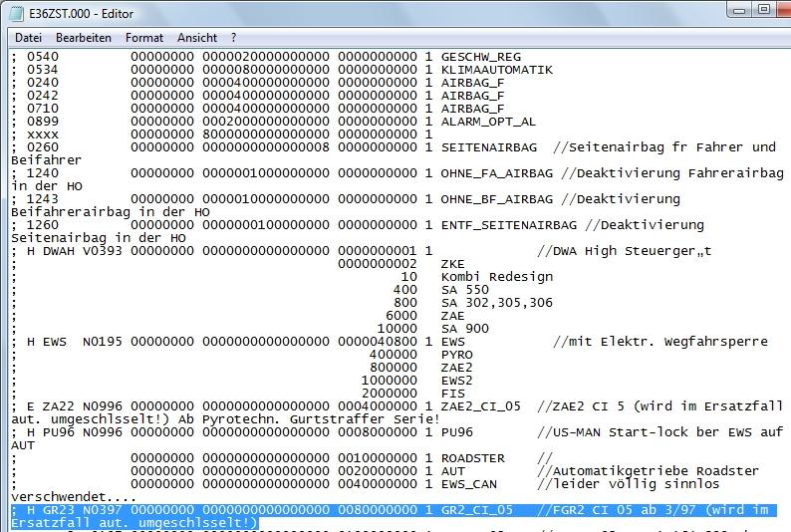Minimize the editor window
This screenshot has height=532, width=791.
(x=732, y=11)
